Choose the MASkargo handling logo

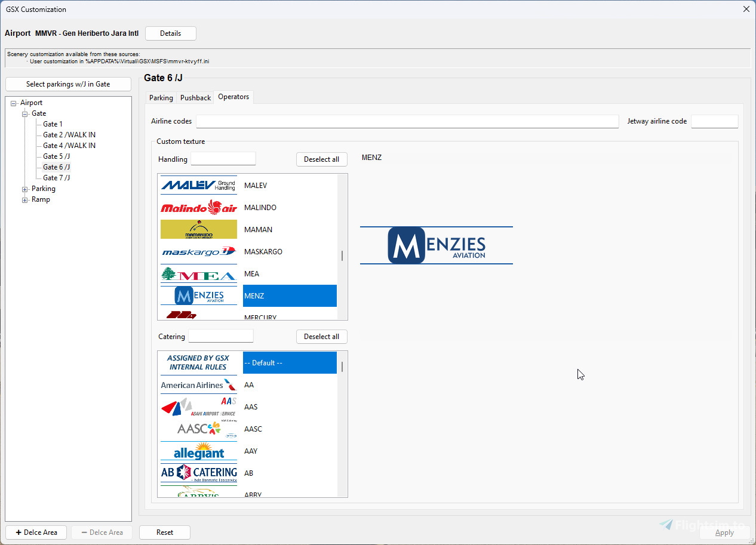199,252
